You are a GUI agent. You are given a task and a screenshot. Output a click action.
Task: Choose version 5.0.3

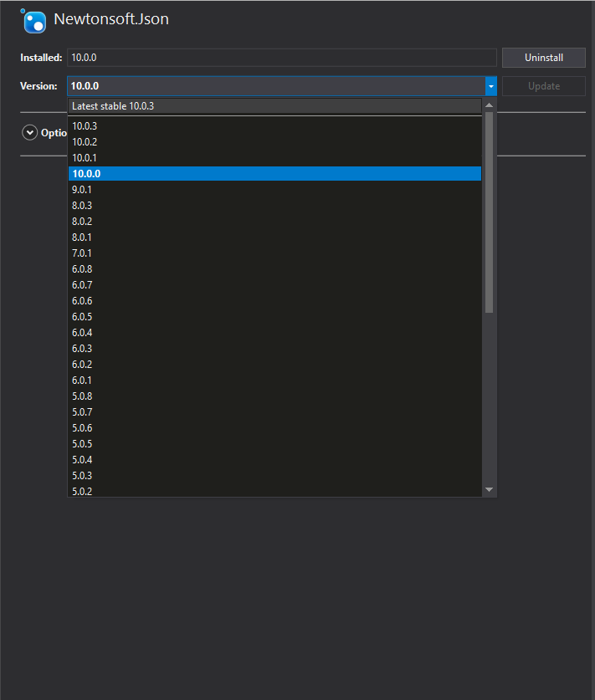tap(274, 476)
